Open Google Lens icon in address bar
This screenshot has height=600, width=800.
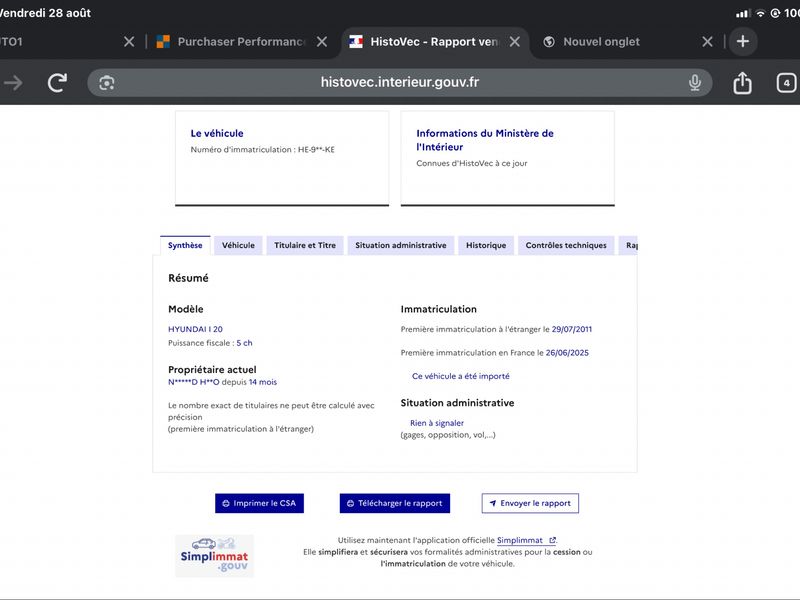[107, 83]
